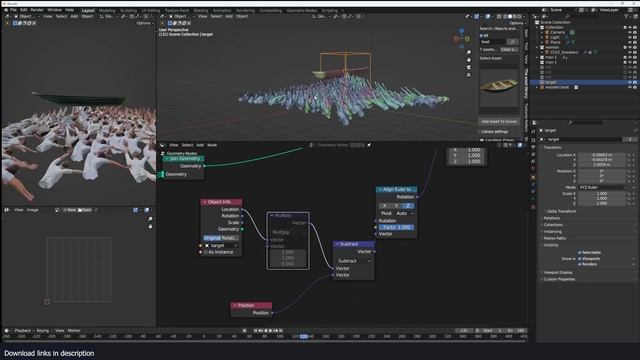640x360 pixels.
Task: Open the File menu
Action: coord(13,10)
